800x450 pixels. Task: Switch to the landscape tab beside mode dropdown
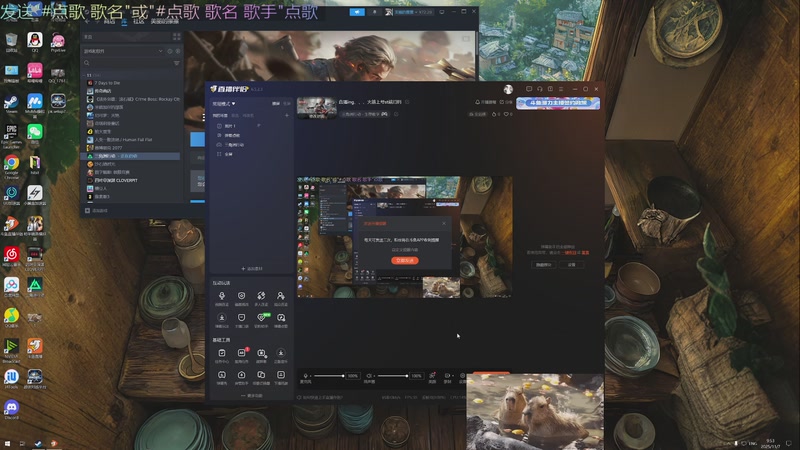(x=276, y=104)
